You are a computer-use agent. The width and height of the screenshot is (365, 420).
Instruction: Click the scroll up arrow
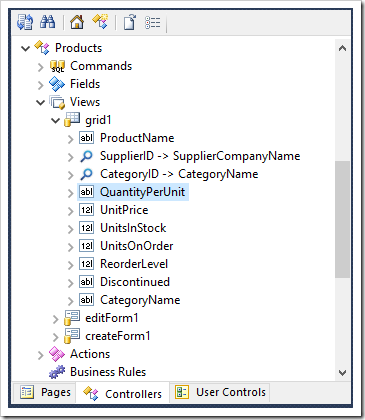(x=342, y=48)
